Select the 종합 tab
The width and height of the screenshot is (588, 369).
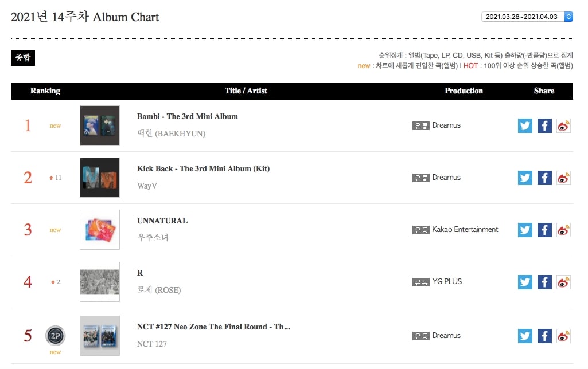click(23, 58)
